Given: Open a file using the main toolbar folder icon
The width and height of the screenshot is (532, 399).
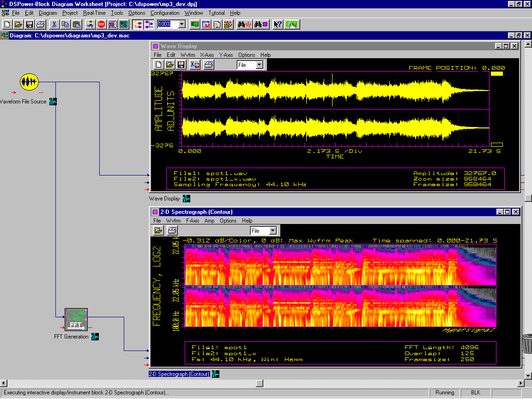Looking at the screenshot, I should (x=18, y=24).
